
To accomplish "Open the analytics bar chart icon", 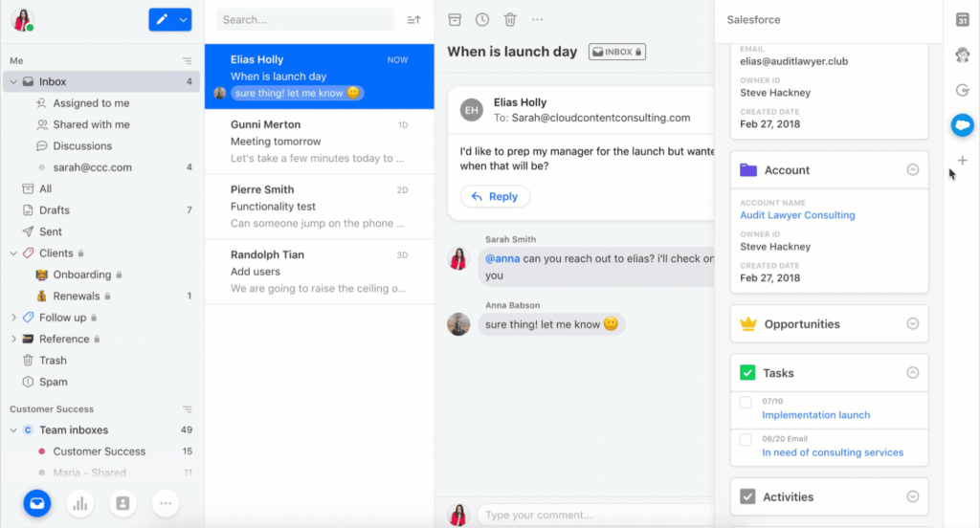I will tap(80, 503).
